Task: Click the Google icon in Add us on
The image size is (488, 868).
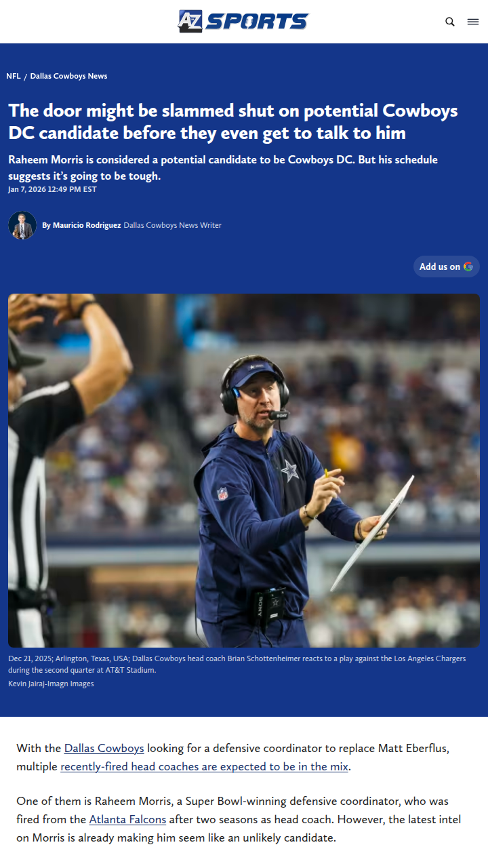Action: pos(468,267)
